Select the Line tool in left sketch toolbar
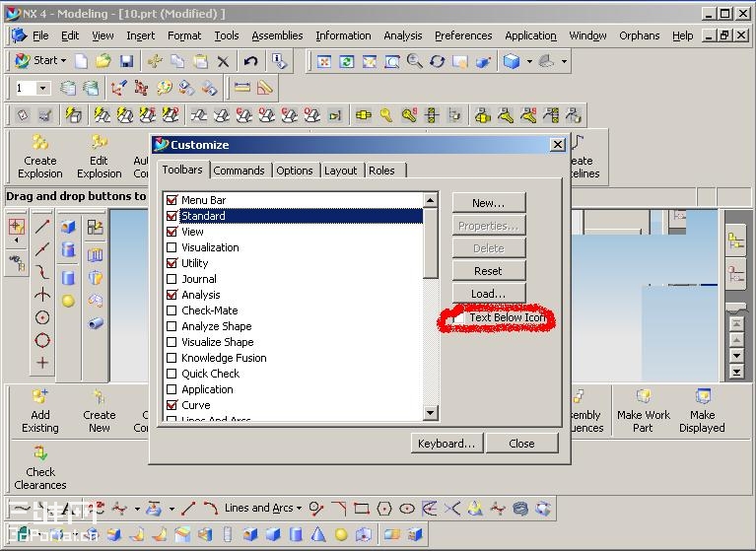 pos(42,226)
